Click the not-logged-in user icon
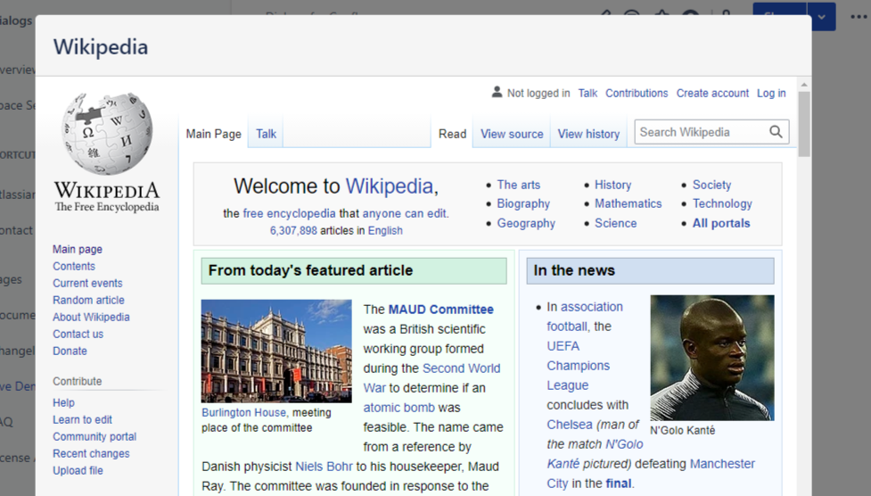 pos(496,93)
